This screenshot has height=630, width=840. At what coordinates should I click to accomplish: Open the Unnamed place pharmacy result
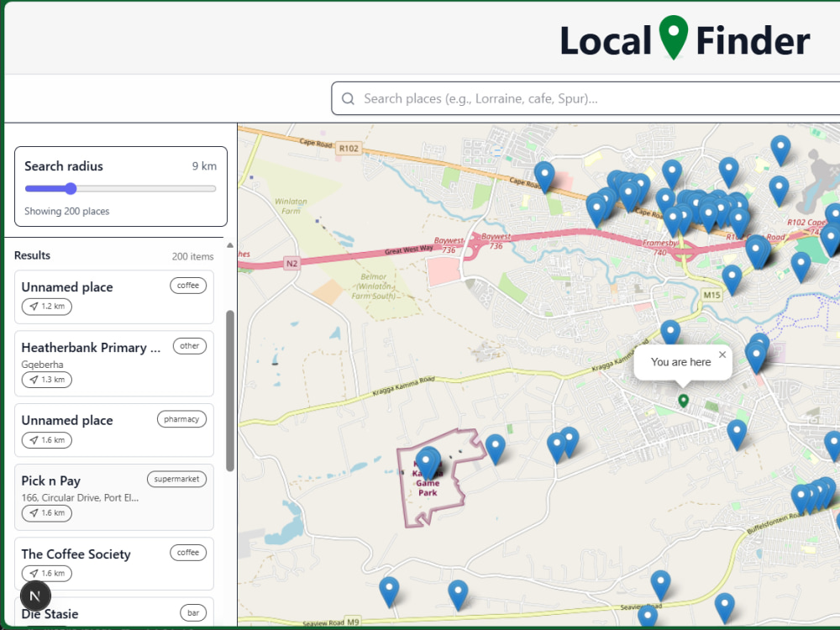114,430
